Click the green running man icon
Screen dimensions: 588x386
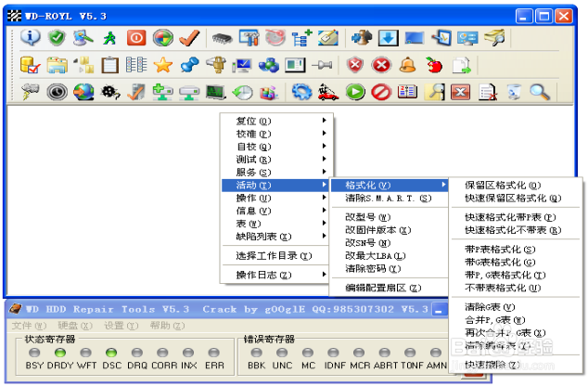coord(109,38)
